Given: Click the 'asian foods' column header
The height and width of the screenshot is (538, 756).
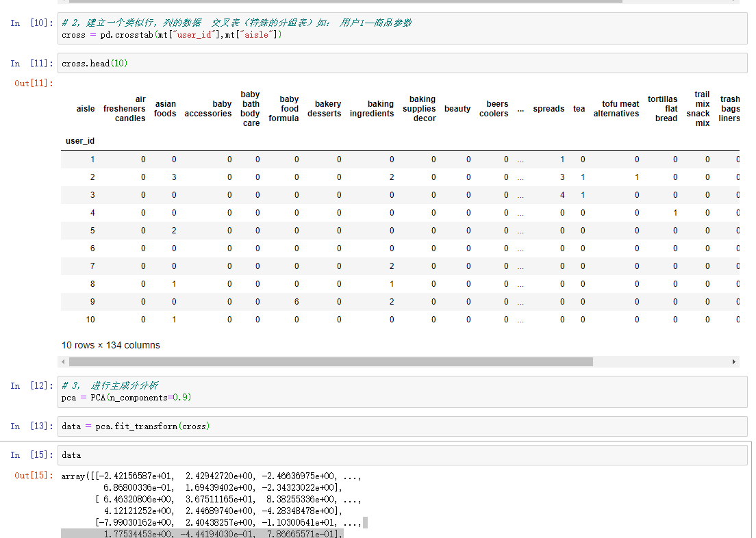Looking at the screenshot, I should [165, 108].
